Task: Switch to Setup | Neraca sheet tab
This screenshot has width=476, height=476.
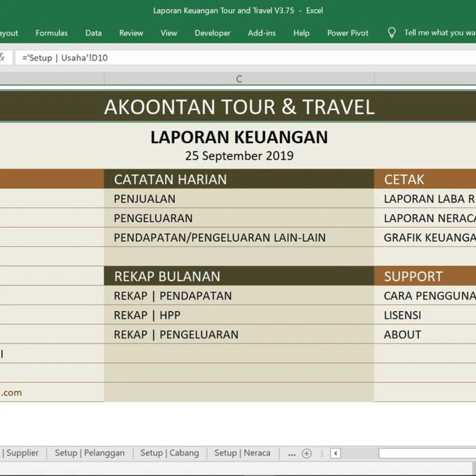Action: [242, 453]
